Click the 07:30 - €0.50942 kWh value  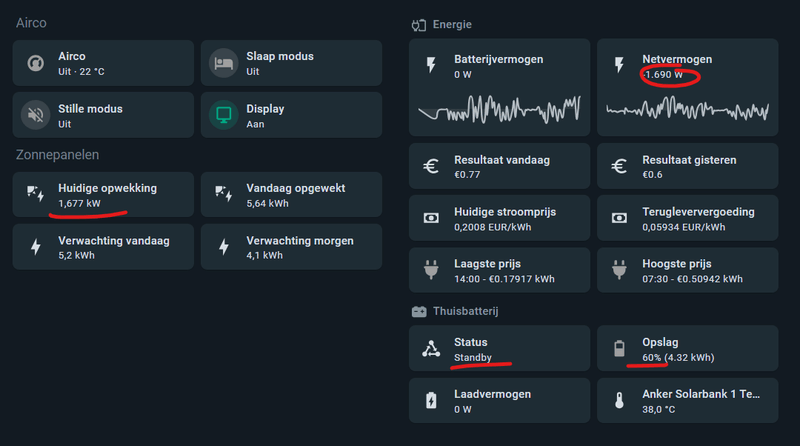click(692, 279)
